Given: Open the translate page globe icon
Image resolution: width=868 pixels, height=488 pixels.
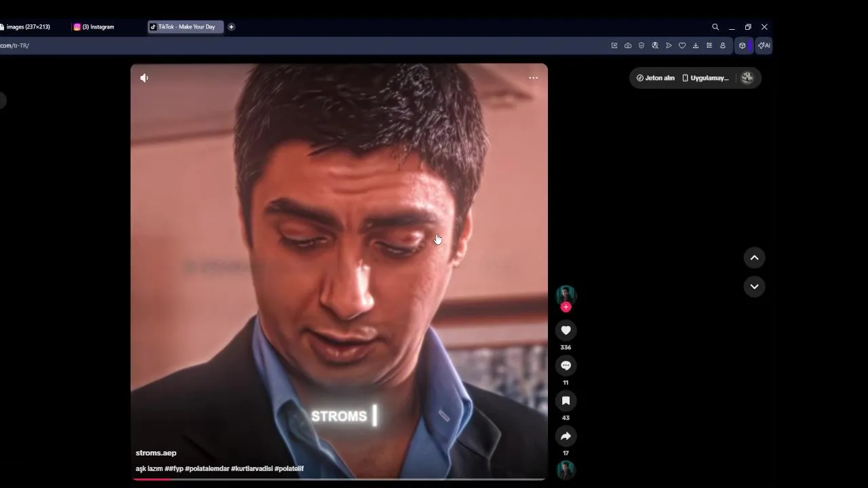Looking at the screenshot, I should (655, 45).
